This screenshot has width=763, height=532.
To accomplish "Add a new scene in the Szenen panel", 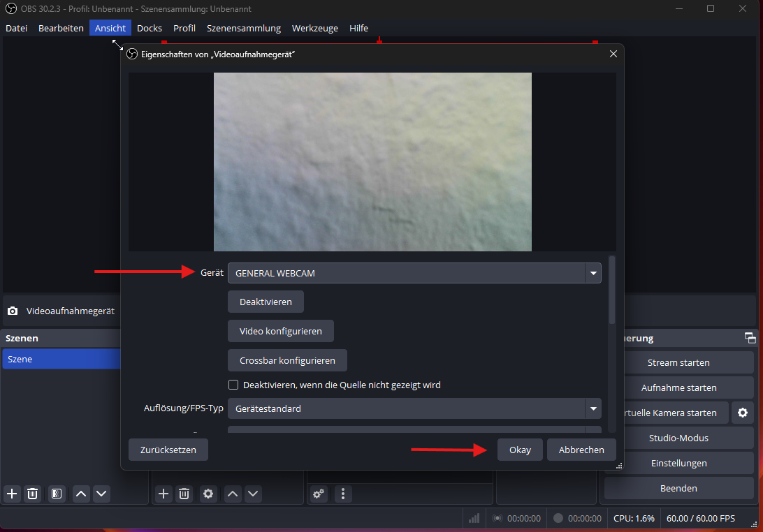I will point(12,494).
